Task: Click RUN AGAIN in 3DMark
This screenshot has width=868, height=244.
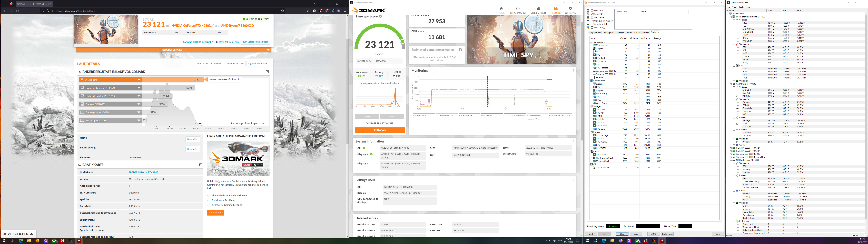Action: click(x=380, y=130)
